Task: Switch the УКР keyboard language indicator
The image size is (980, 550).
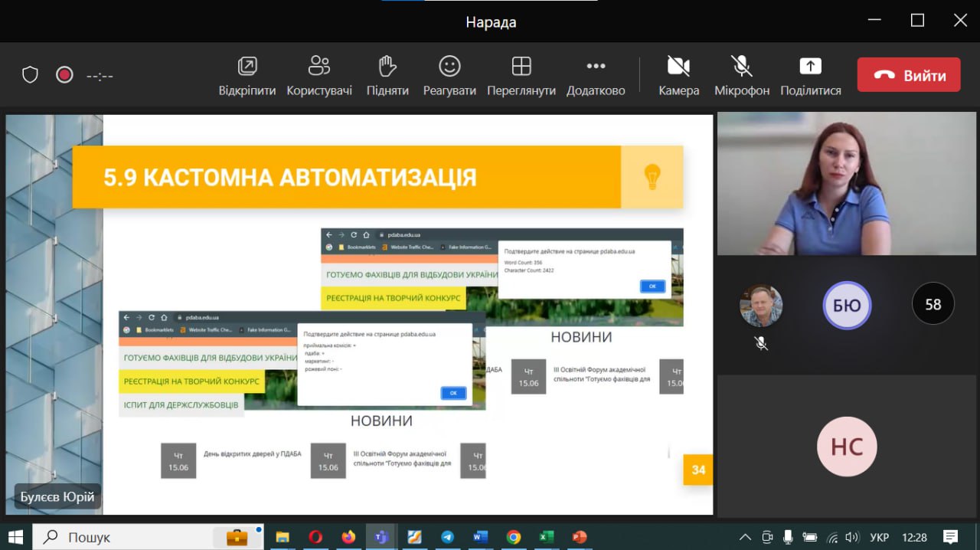Action: pyautogui.click(x=879, y=538)
